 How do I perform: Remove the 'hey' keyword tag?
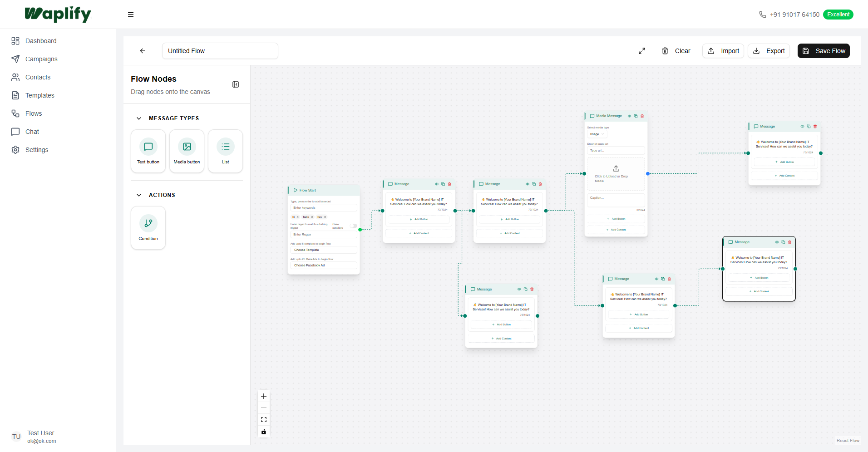coord(325,217)
